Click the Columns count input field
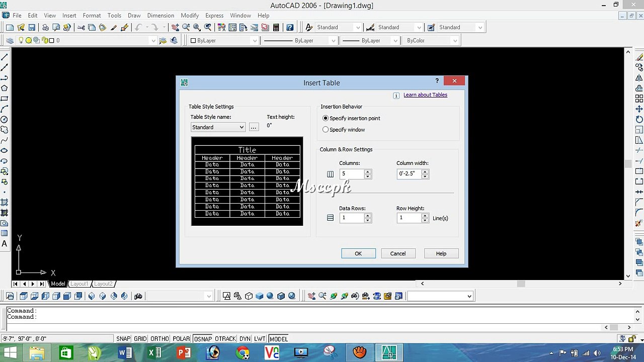The height and width of the screenshot is (362, 644). coord(352,173)
